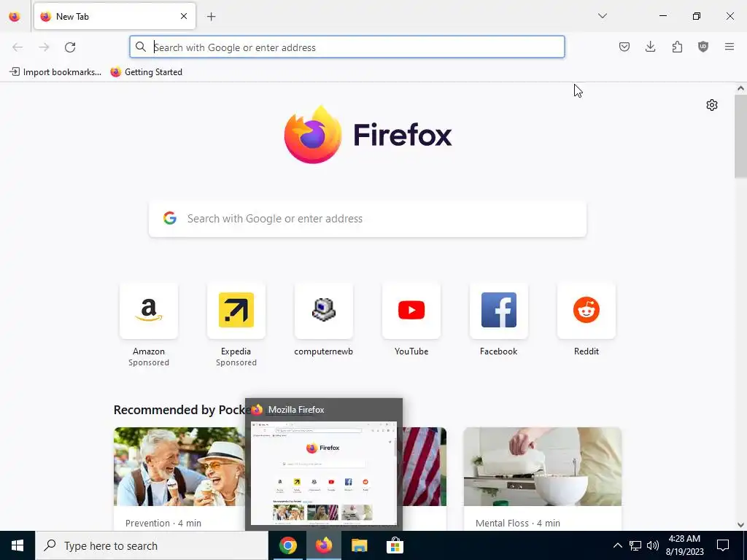
Task: Open a new tab with plus button
Action: (211, 17)
